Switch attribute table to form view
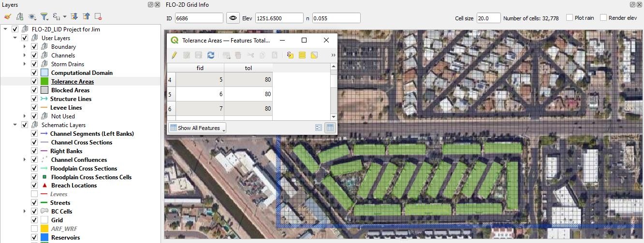Screen dimensions: 644x243 (318, 128)
